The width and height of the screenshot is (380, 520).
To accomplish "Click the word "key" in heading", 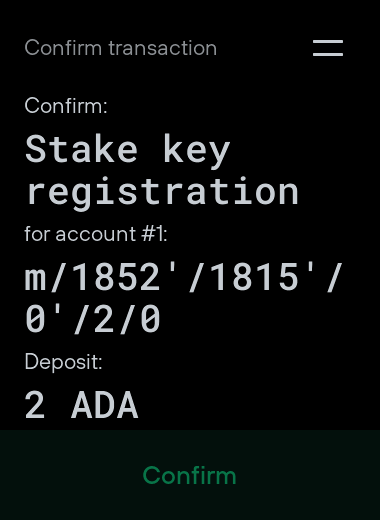I will click(x=197, y=151).
